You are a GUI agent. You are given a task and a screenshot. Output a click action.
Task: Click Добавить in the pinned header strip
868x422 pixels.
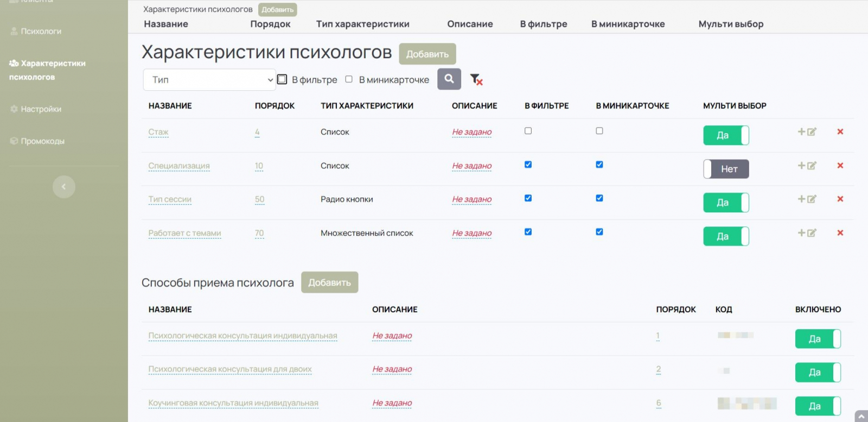[278, 10]
